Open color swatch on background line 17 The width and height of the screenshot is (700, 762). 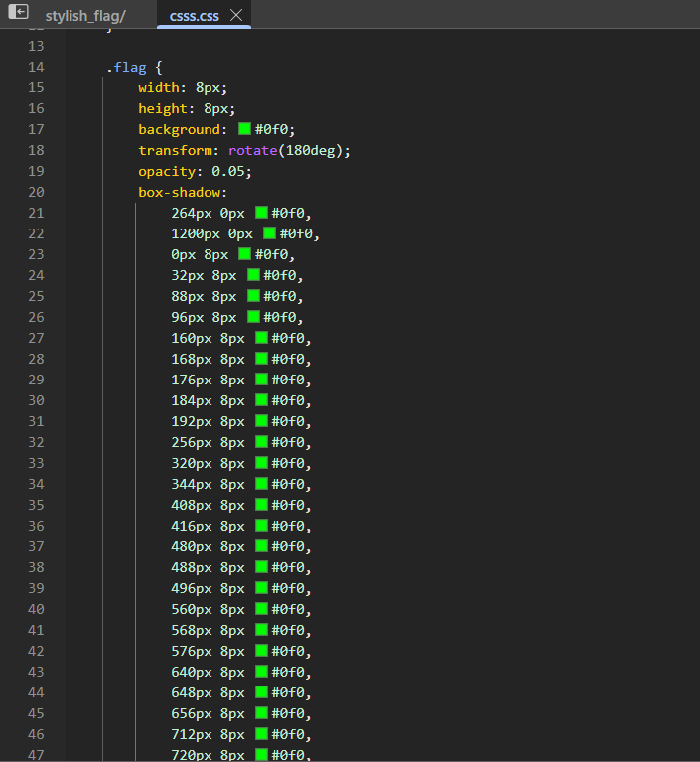(x=245, y=129)
